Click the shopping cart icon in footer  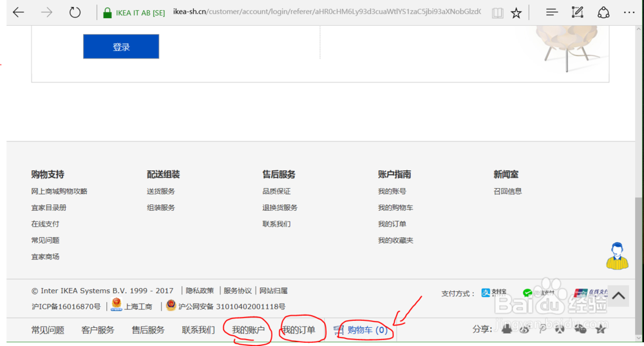pyautogui.click(x=339, y=330)
